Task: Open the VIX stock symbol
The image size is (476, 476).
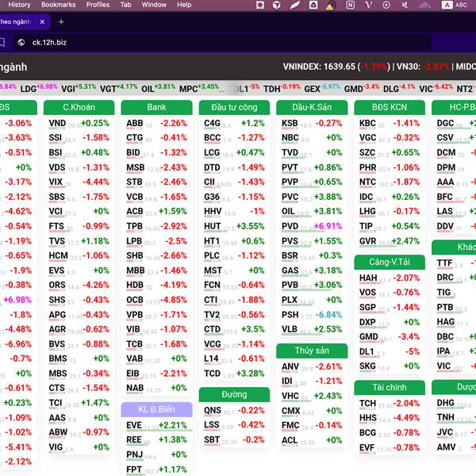Action: (56, 182)
